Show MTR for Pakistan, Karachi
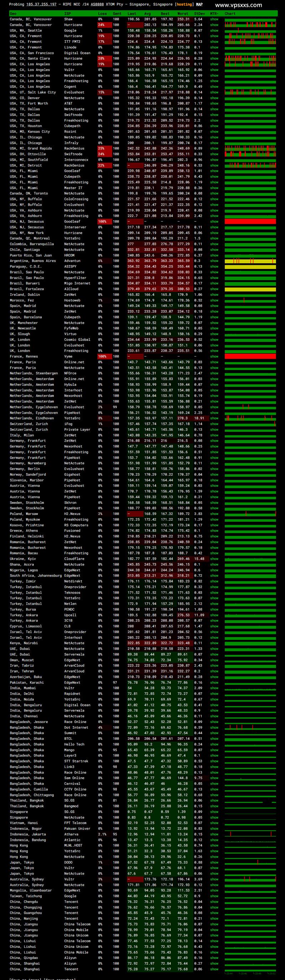The height and width of the screenshot is (980, 285). (x=214, y=683)
